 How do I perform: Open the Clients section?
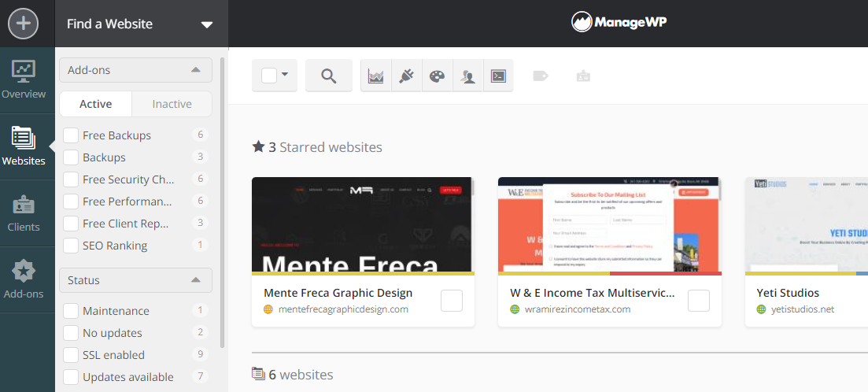24,213
